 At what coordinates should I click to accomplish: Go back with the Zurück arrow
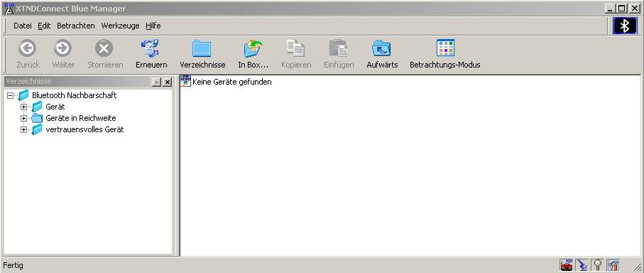point(28,54)
